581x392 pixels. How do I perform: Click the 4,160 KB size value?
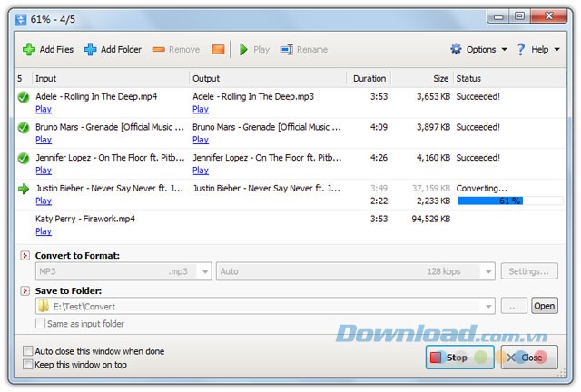coord(433,158)
